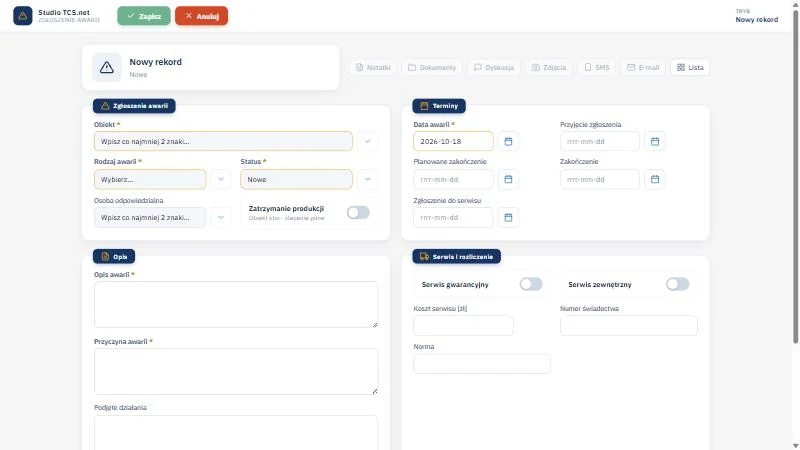Viewport: 800px width, 450px height.
Task: Click the Serwis i rozliczenie section badge
Action: tap(456, 256)
